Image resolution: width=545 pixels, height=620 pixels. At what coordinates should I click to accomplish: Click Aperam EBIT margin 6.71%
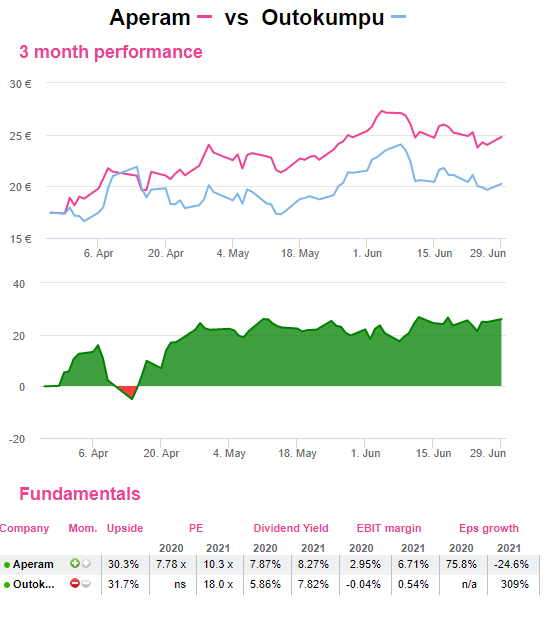[x=413, y=564]
